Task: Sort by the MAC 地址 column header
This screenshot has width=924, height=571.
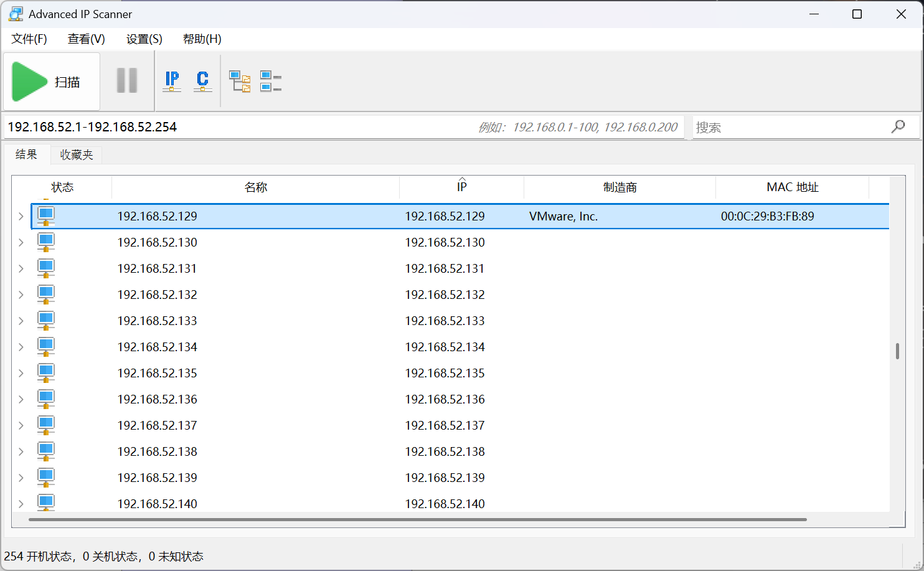Action: [792, 187]
